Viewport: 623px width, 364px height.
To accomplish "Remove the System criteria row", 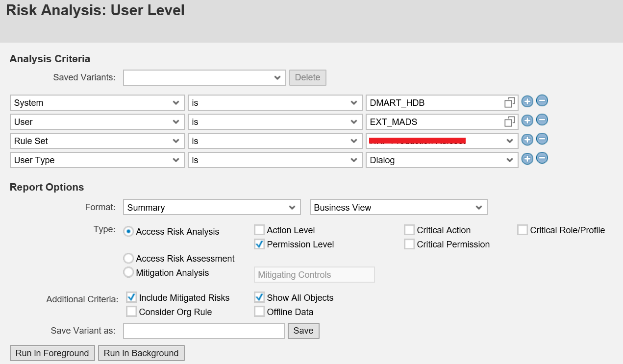I will [542, 101].
